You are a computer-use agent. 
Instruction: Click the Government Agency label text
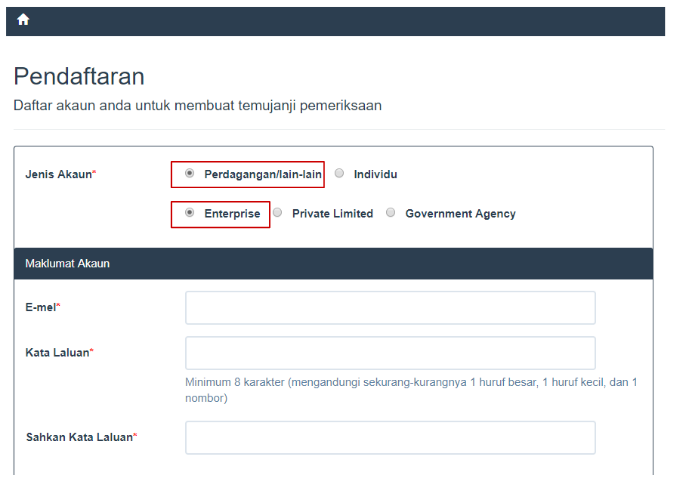point(460,214)
